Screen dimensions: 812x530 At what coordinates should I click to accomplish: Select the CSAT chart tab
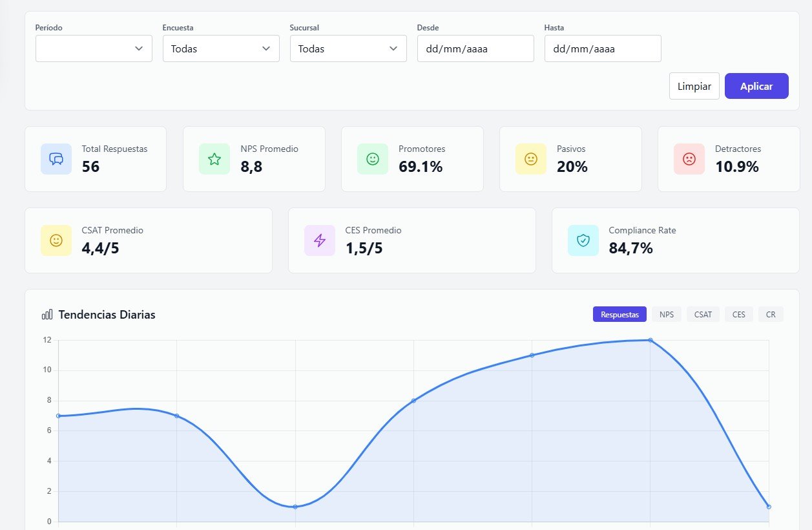point(703,315)
